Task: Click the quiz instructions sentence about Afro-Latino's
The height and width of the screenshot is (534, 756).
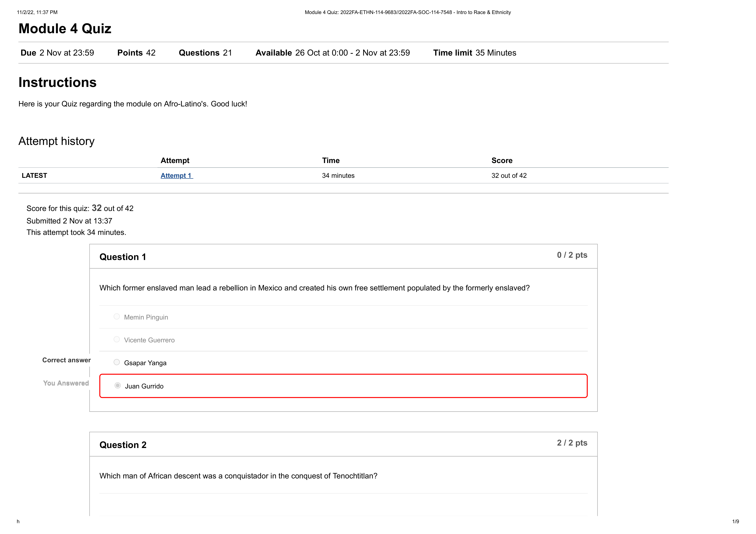Action: [133, 104]
